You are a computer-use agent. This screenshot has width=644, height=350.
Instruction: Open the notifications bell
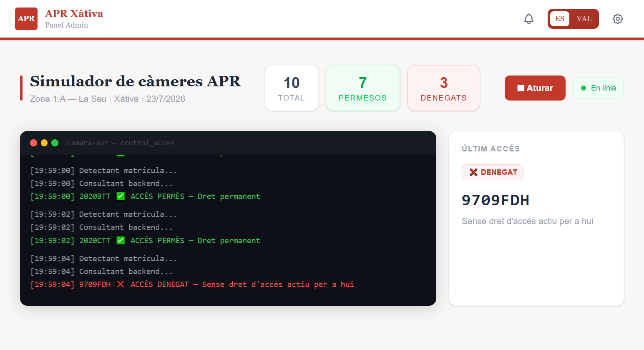[x=529, y=19]
